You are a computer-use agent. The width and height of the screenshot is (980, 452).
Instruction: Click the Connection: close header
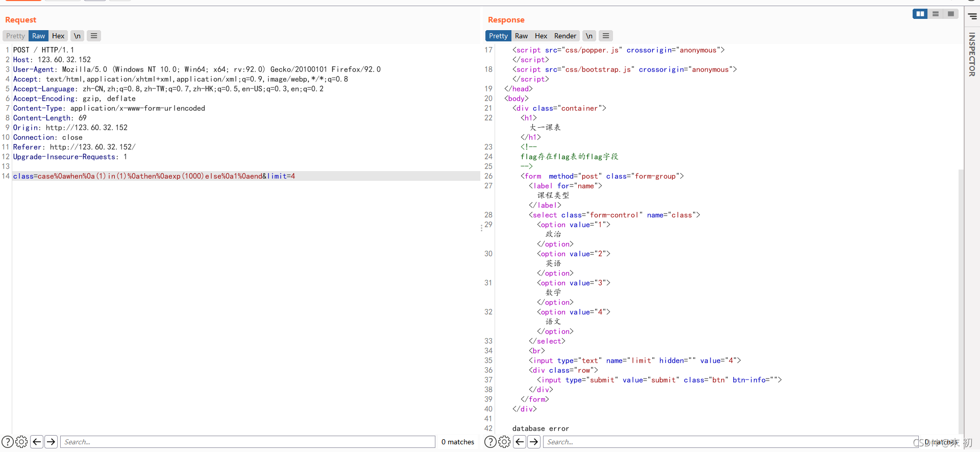pos(48,137)
